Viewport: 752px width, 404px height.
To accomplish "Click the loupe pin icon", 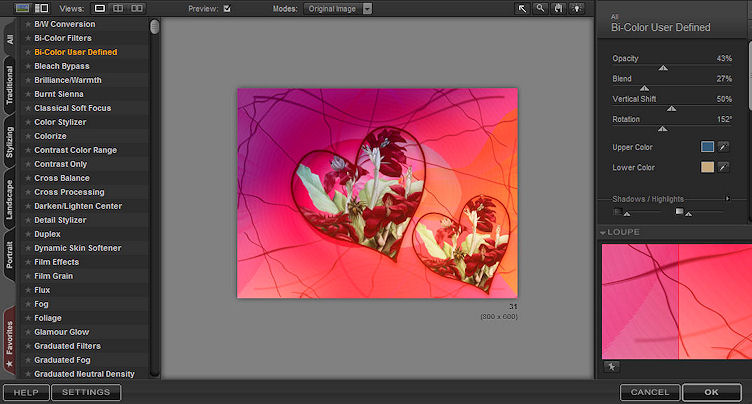I will coord(610,368).
